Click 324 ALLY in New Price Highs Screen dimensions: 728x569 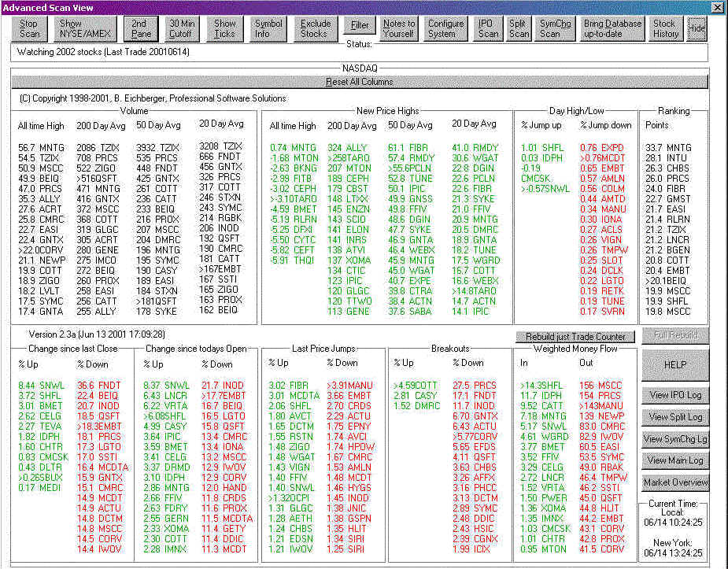(x=347, y=148)
